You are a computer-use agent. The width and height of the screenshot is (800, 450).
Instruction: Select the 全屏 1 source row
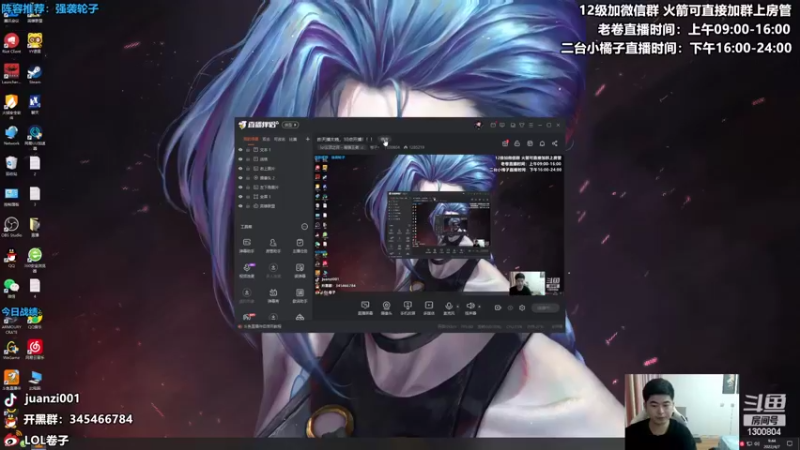274,196
